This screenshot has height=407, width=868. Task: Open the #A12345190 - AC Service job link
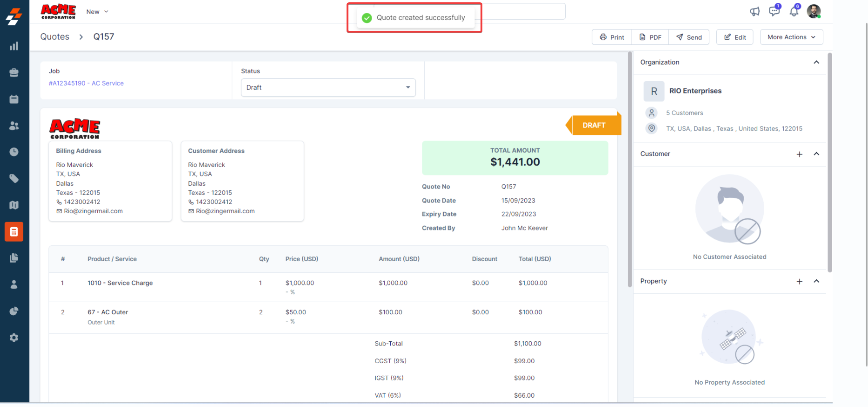[86, 83]
